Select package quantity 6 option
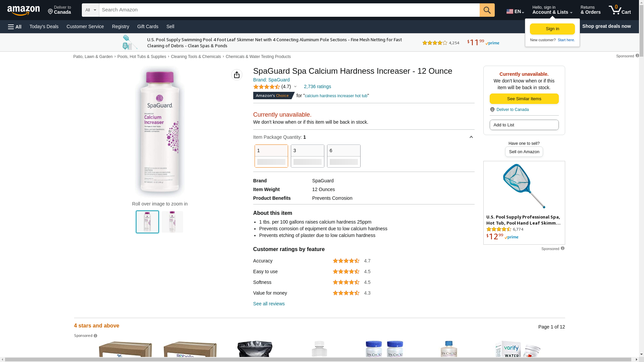The image size is (644, 362). [x=343, y=156]
